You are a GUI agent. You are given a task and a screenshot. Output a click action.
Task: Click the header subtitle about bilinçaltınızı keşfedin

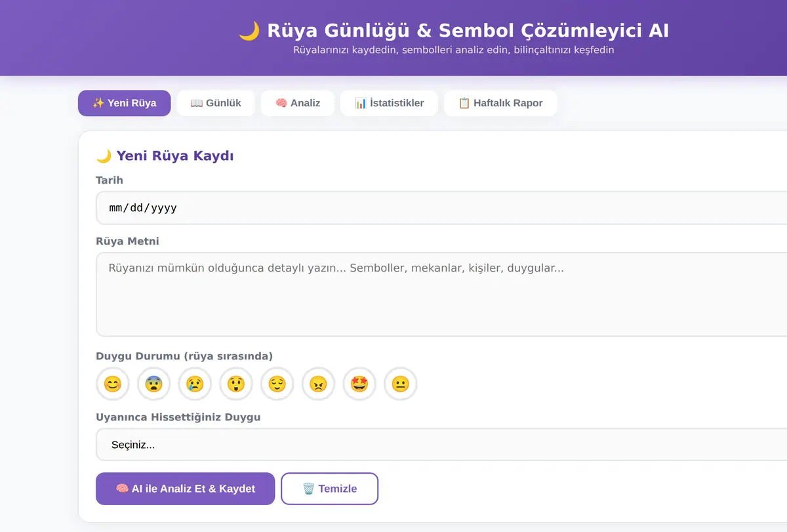[x=454, y=50]
